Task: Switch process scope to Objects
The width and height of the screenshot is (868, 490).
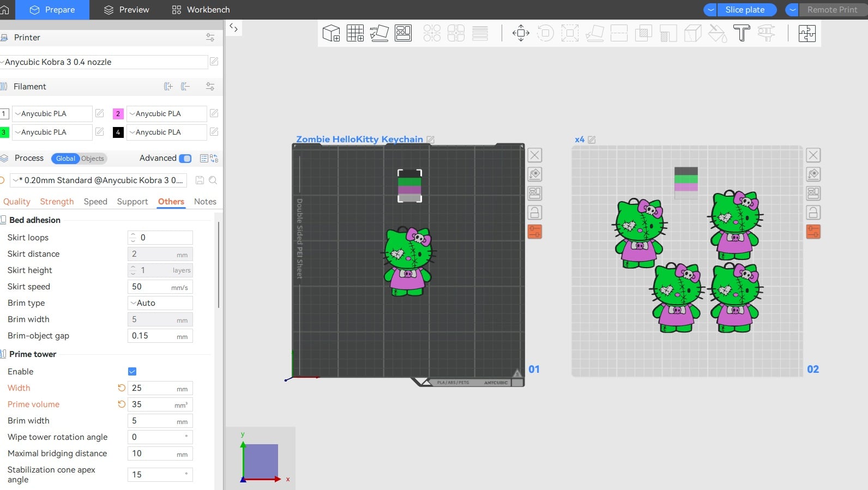Action: [x=93, y=159]
